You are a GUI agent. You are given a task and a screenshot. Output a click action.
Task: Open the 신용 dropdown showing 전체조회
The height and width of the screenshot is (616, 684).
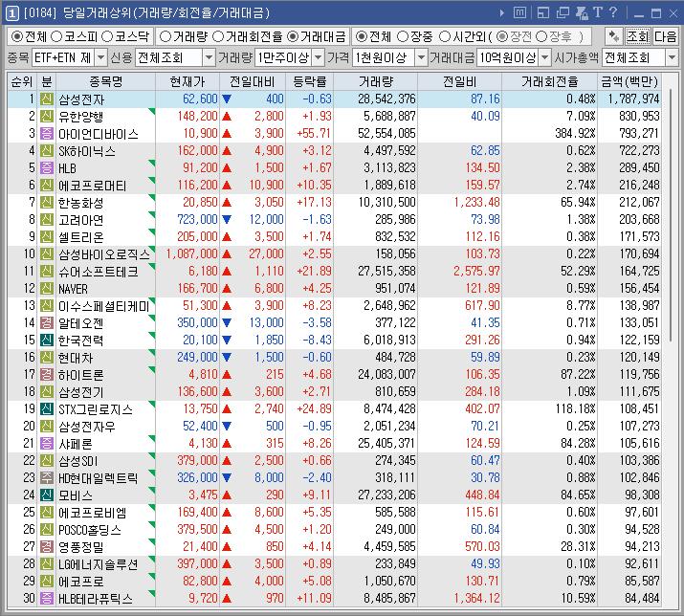tap(175, 57)
